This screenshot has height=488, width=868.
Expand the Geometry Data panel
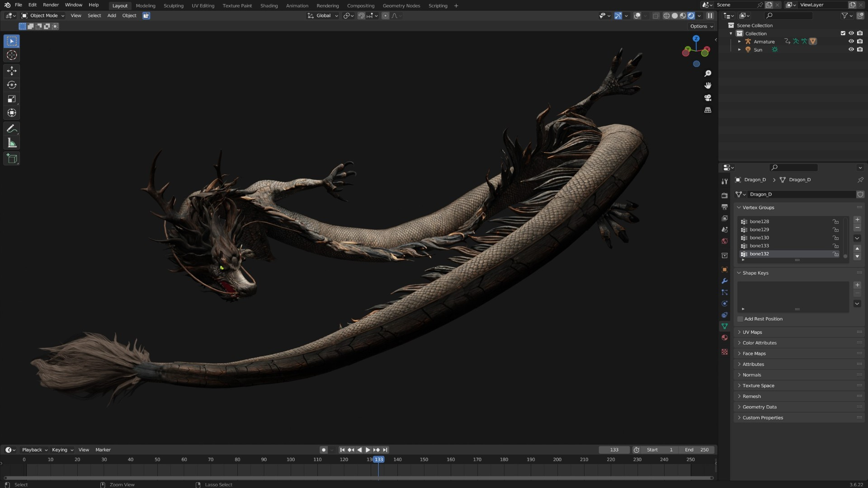click(x=739, y=407)
